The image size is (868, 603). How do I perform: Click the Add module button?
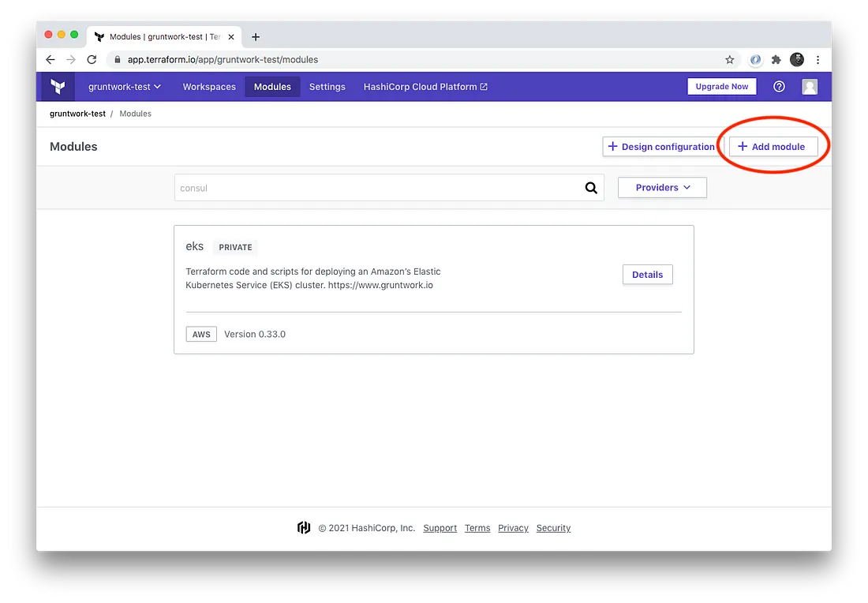773,147
